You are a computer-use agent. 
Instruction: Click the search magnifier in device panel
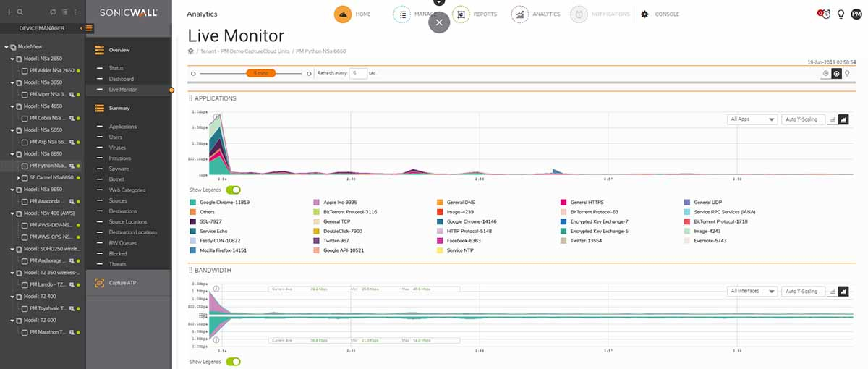[x=20, y=12]
